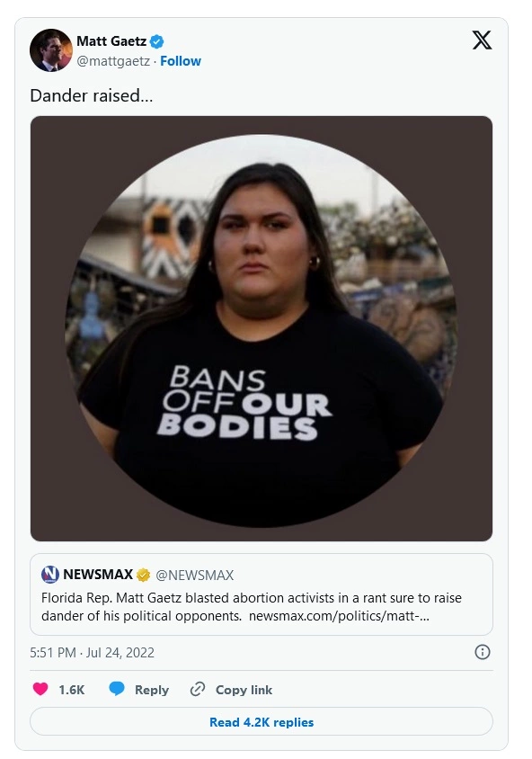This screenshot has height=759, width=532.
Task: Click the reply speech bubble icon
Action: coord(117,688)
